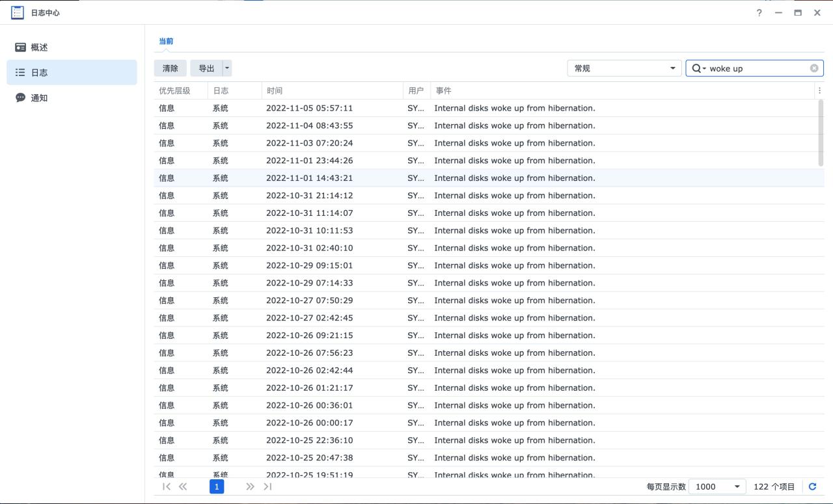The image size is (833, 504).
Task: Clear the search text with X icon
Action: click(x=814, y=68)
